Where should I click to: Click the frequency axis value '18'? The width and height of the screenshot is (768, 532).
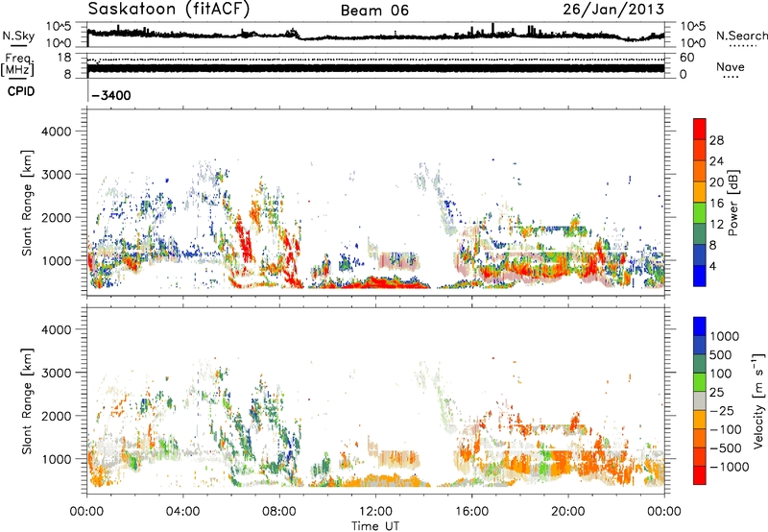click(64, 58)
